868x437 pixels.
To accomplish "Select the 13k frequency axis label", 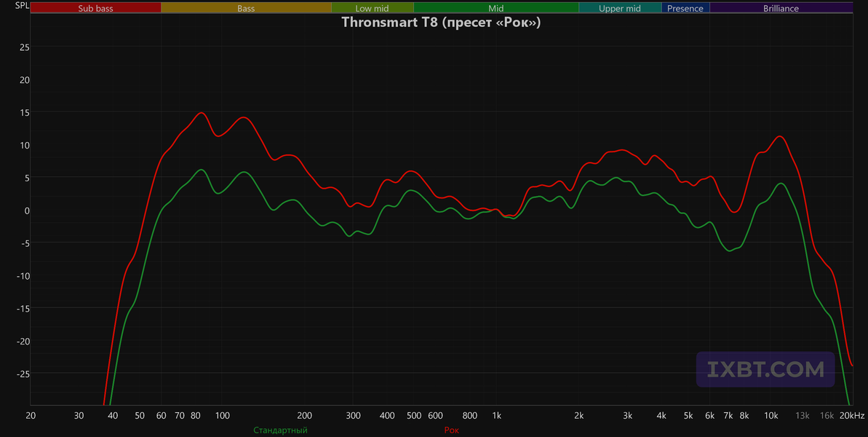I will point(803,415).
